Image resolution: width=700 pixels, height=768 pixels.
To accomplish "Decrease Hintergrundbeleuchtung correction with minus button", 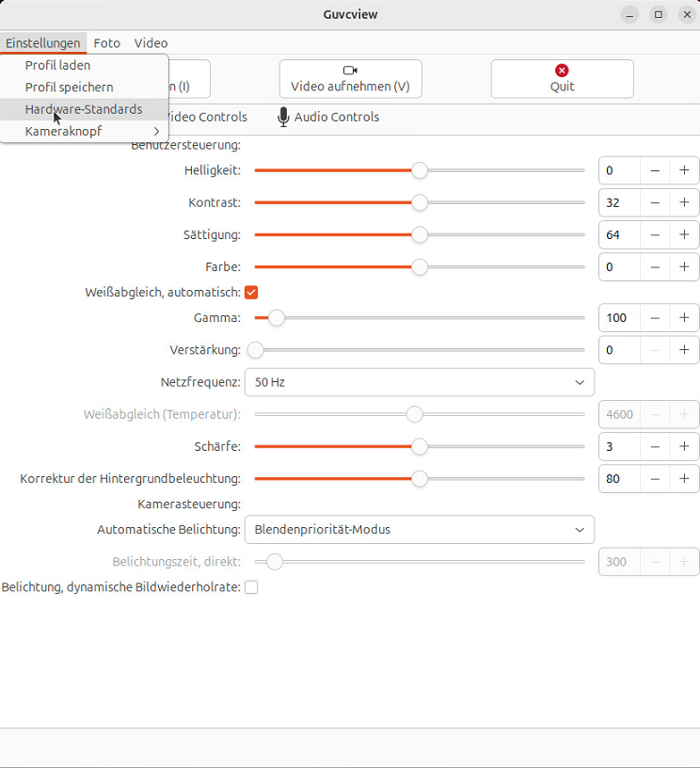I will (x=655, y=479).
